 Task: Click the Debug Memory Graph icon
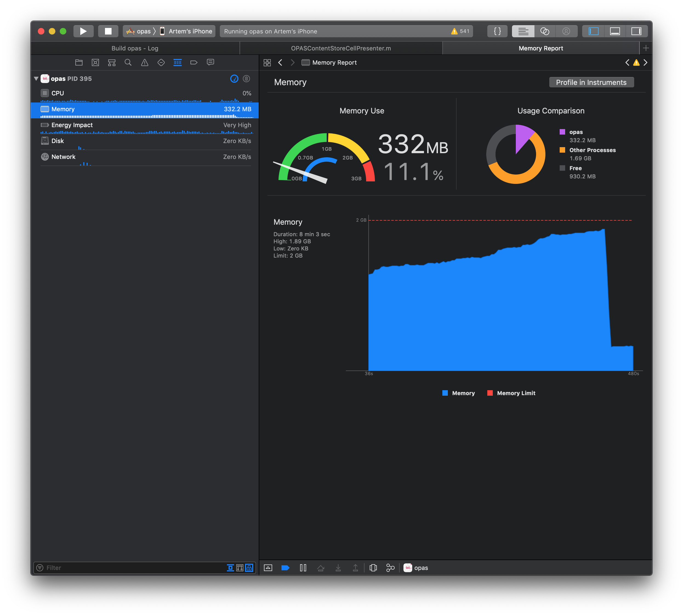tap(390, 567)
